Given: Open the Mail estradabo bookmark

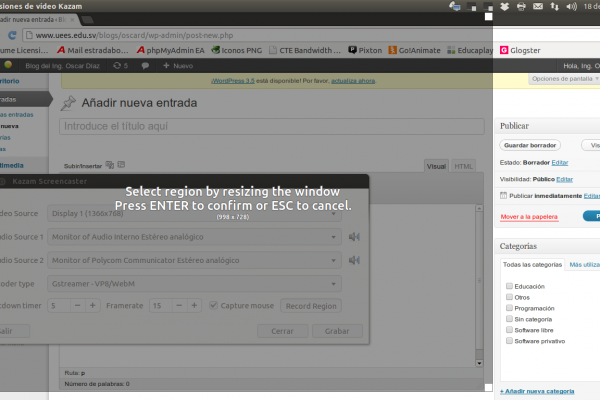Looking at the screenshot, I should tap(93, 50).
